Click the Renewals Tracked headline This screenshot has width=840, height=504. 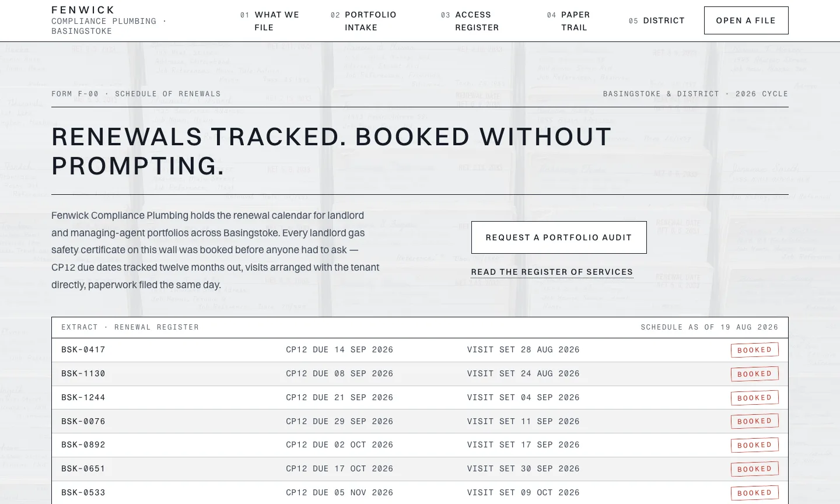[331, 151]
